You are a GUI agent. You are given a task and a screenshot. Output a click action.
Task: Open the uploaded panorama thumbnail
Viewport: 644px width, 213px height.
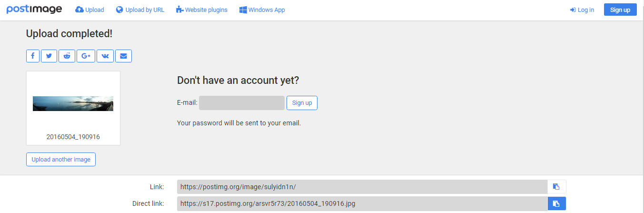73,103
